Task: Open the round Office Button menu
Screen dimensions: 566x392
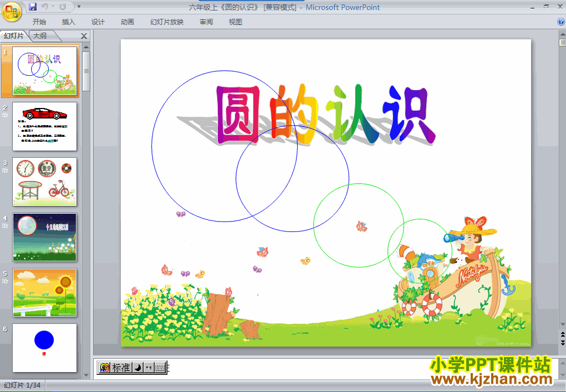Action: [12, 12]
